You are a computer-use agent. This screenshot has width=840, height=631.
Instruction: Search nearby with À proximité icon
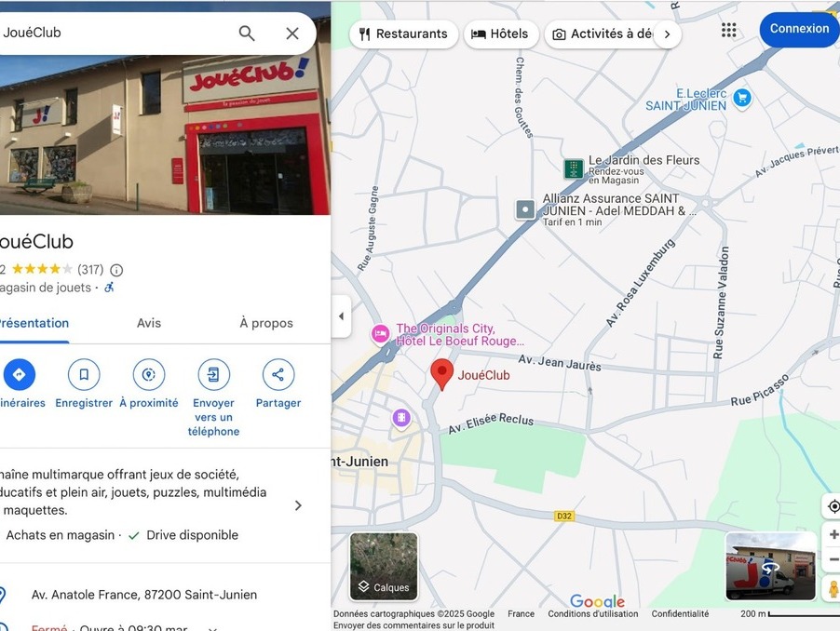[149, 375]
